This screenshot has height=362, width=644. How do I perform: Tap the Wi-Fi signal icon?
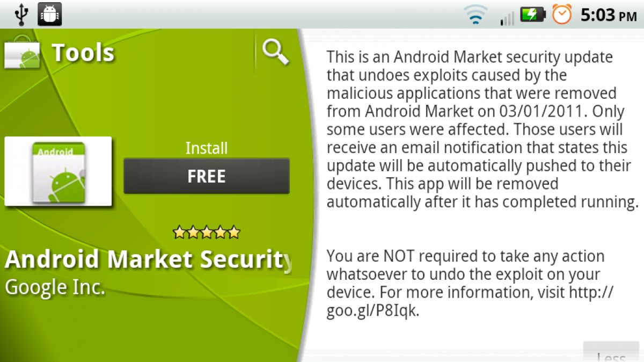click(477, 15)
